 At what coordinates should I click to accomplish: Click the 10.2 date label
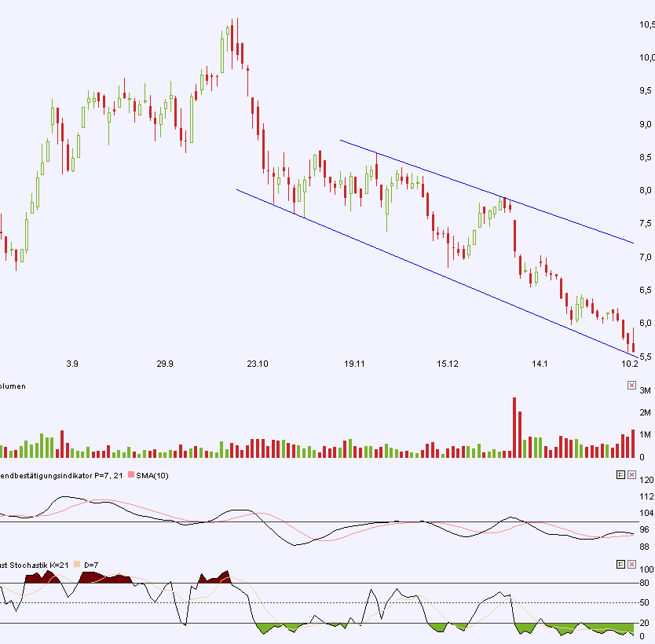pyautogui.click(x=630, y=364)
